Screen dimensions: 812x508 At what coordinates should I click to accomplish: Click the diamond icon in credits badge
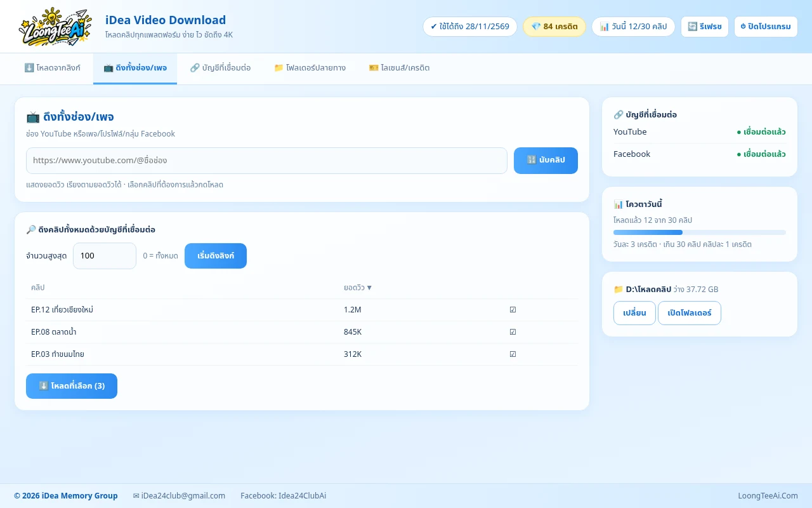coord(536,27)
